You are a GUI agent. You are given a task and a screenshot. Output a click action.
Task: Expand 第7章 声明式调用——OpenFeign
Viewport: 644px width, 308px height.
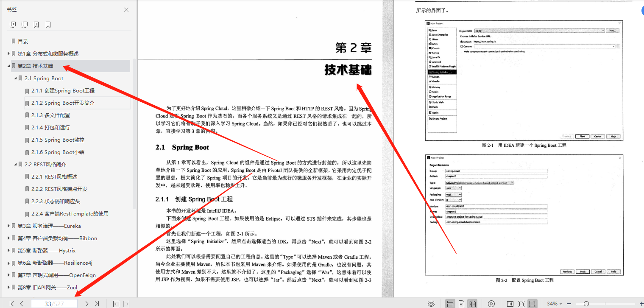pyautogui.click(x=8, y=275)
